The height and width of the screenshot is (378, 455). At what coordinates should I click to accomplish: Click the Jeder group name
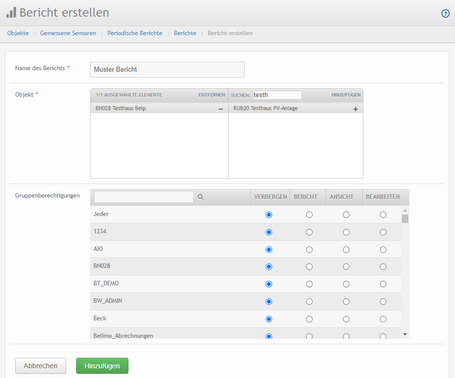coord(101,214)
